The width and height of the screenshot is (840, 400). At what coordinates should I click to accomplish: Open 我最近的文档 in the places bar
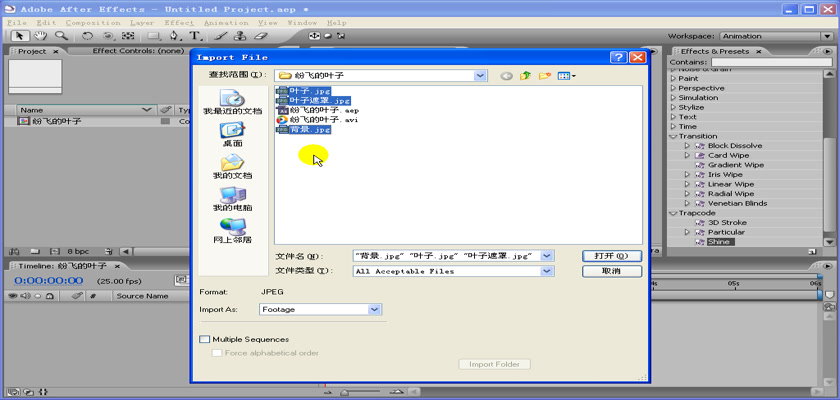coord(232,102)
